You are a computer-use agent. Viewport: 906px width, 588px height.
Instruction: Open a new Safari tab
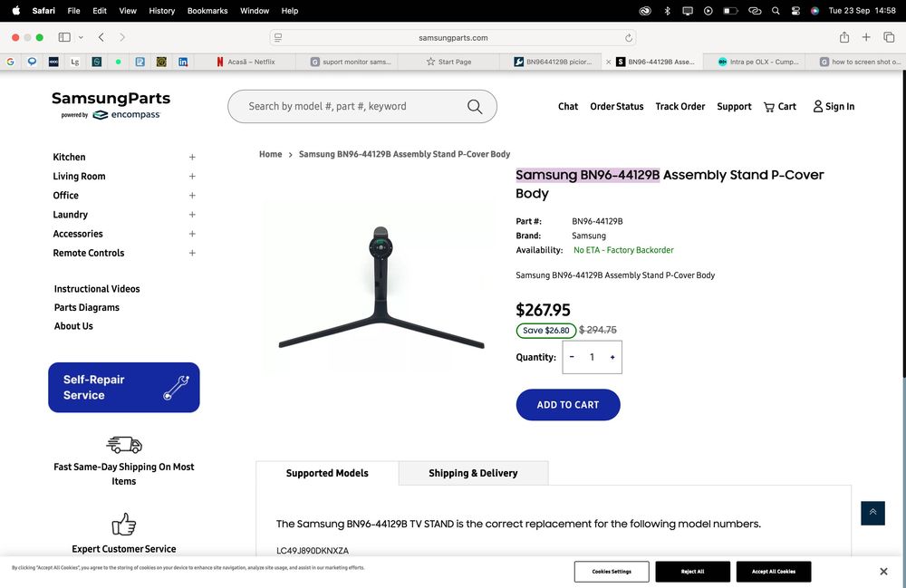click(866, 37)
